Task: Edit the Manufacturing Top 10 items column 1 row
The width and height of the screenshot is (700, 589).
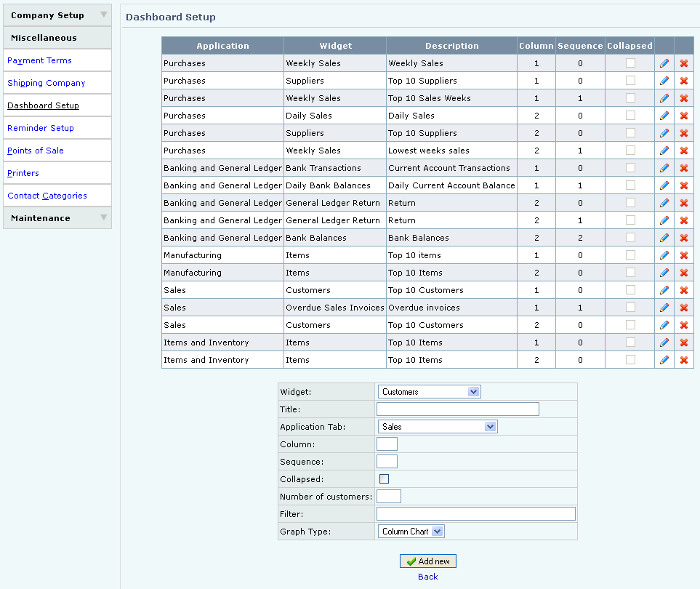Action: coord(664,255)
